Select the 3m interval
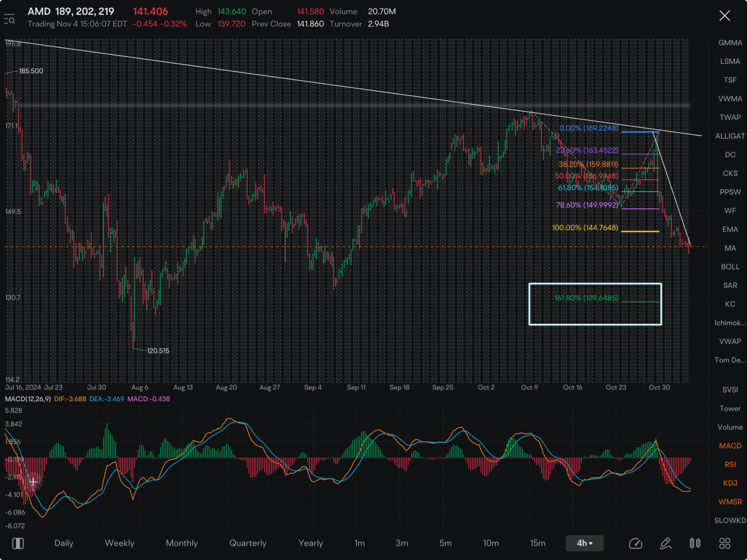Screen dimensions: 747x560 (402, 543)
